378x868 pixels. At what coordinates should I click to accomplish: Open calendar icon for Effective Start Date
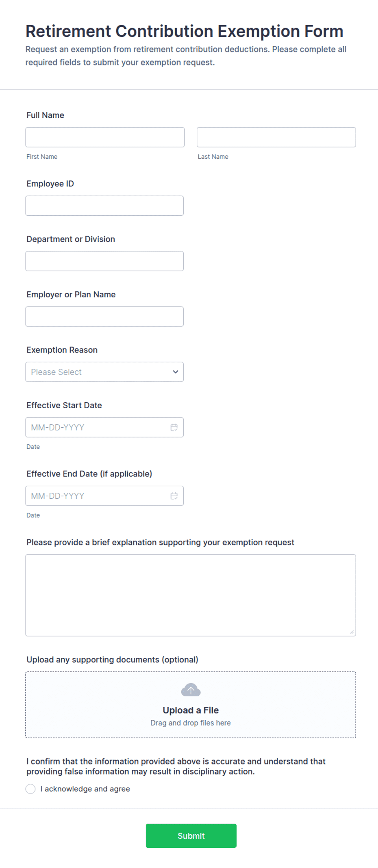(x=174, y=427)
